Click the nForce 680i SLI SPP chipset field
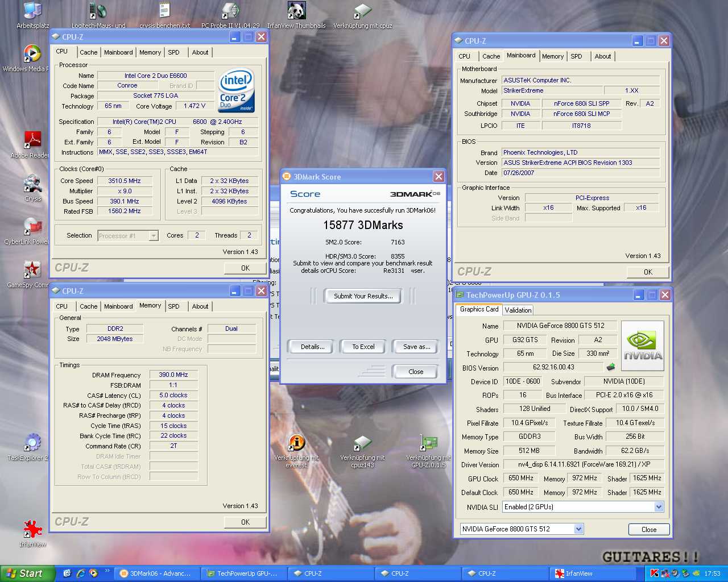This screenshot has width=728, height=582. click(x=581, y=103)
